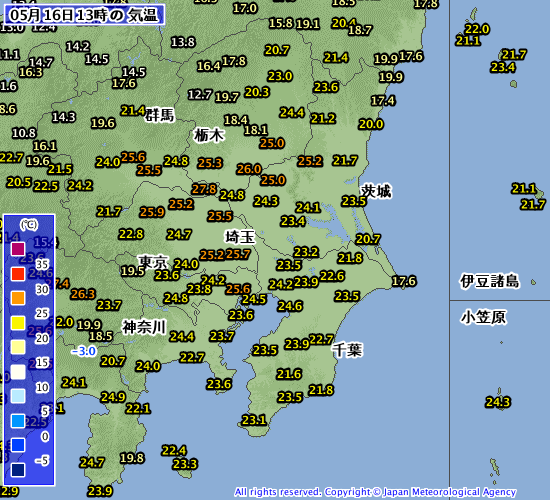Viewport: 550px width, 500px height.
Task: Click the 千葉 prefecture label
Action: pos(347,350)
